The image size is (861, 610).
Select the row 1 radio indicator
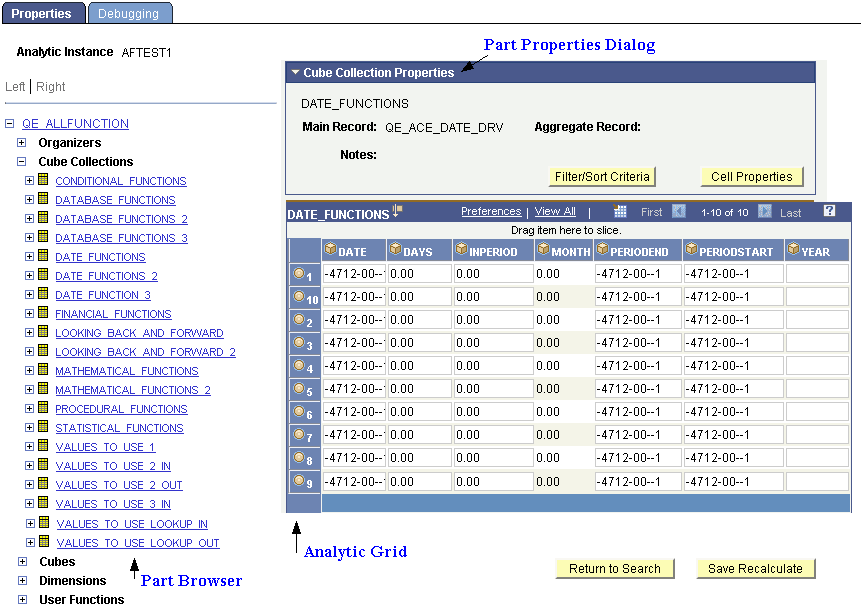300,274
